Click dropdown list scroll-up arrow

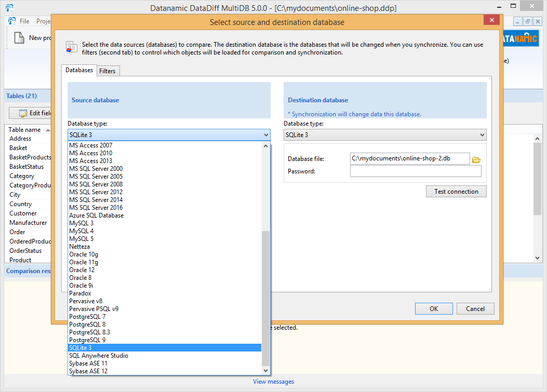[266, 146]
